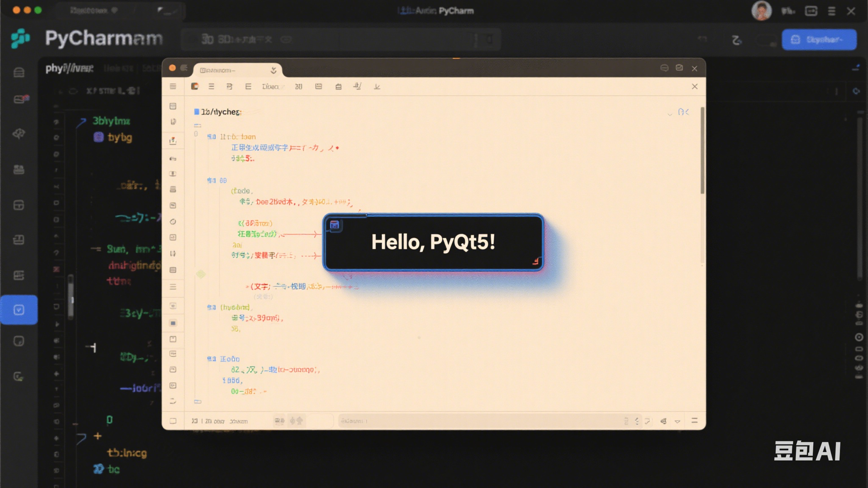This screenshot has width=868, height=488.
Task: Click the bug/fix icon at the bottom of sidebar
Action: point(19,376)
